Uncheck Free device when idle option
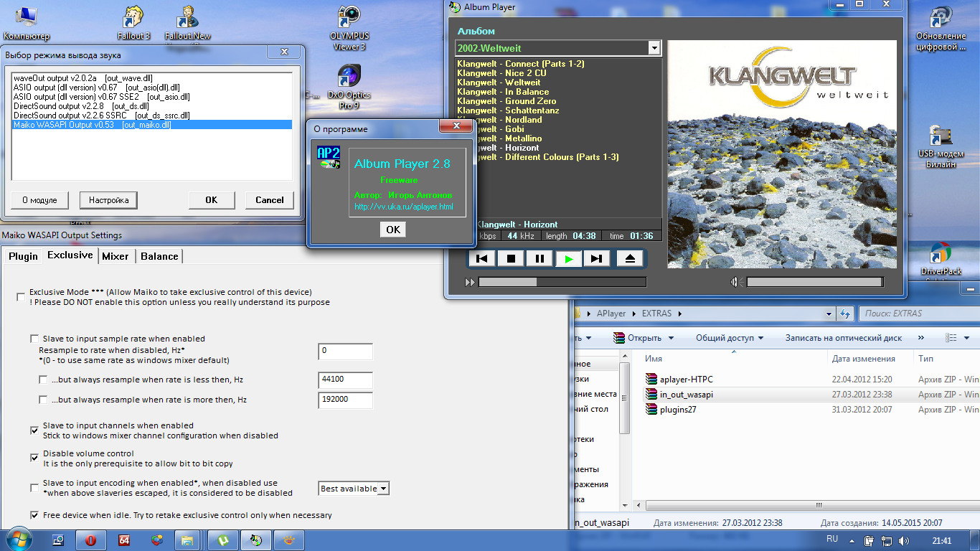Image resolution: width=980 pixels, height=551 pixels. pyautogui.click(x=34, y=515)
